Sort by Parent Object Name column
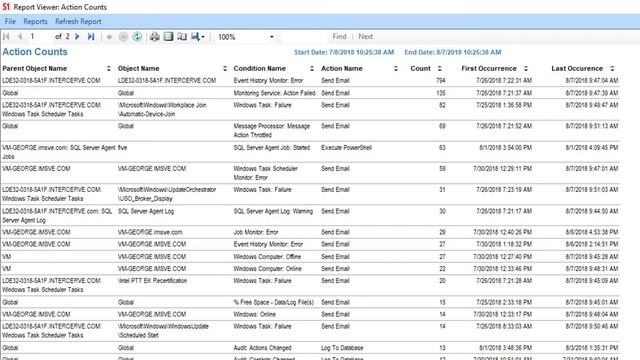This screenshot has height=360, width=640. [109, 69]
